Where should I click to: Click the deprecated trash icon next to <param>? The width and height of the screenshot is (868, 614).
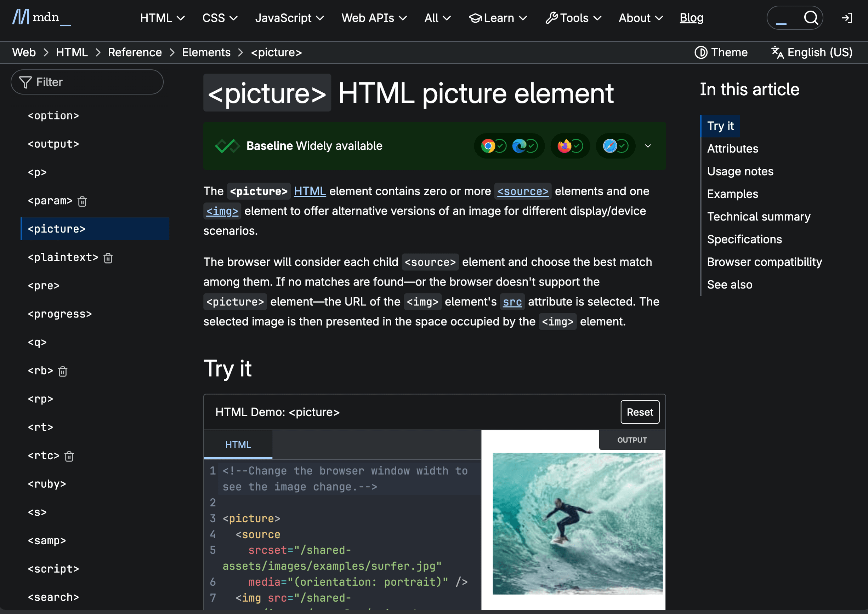[x=82, y=201]
